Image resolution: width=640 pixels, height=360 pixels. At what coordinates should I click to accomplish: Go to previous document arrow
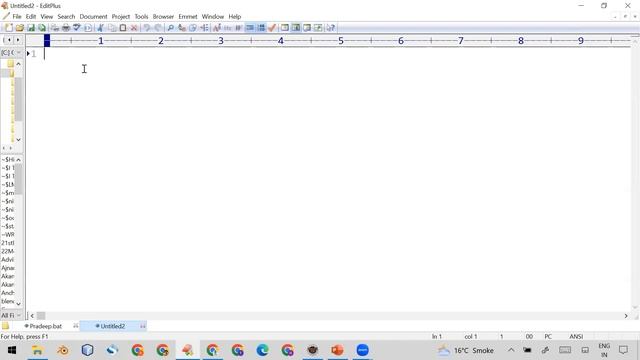point(9,40)
